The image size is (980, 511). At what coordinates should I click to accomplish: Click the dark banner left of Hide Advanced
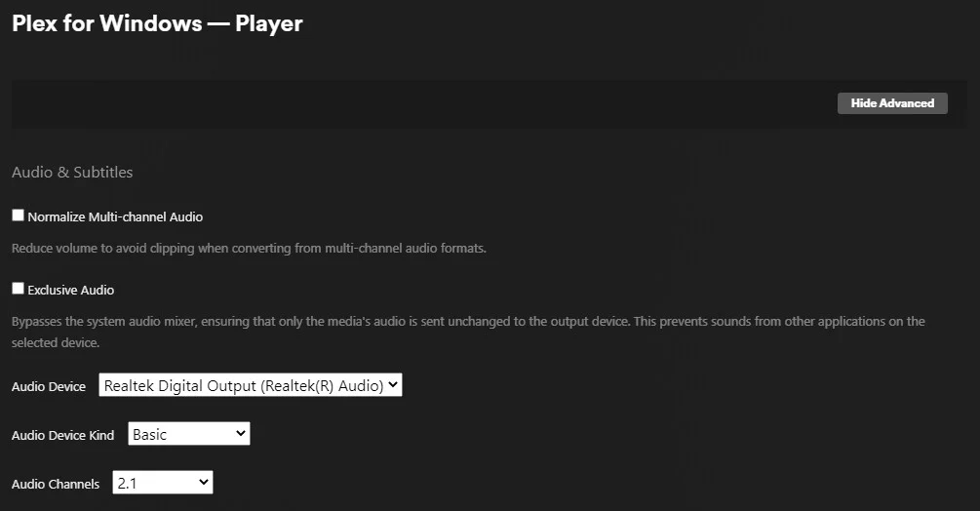[419, 103]
